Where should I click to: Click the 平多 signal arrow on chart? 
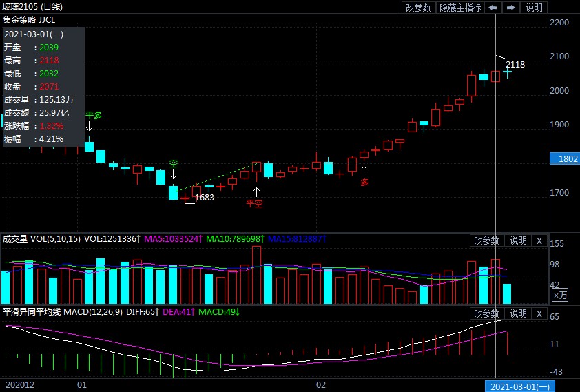89,126
